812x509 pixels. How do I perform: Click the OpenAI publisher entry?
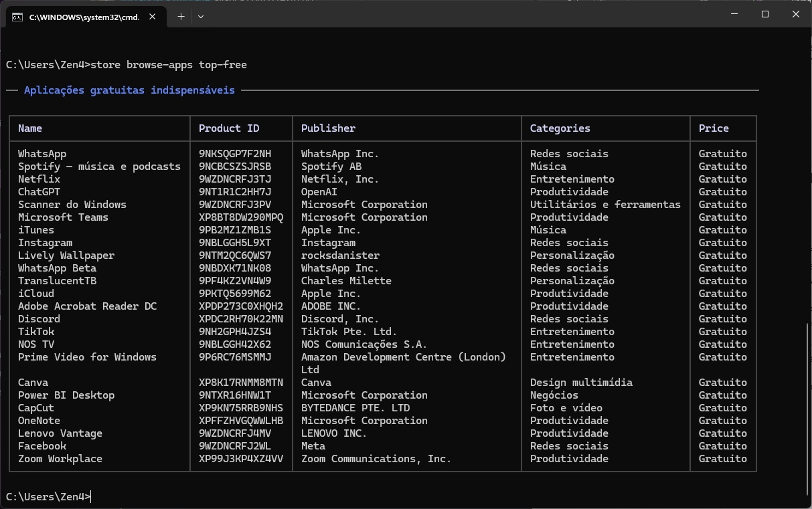click(x=319, y=192)
